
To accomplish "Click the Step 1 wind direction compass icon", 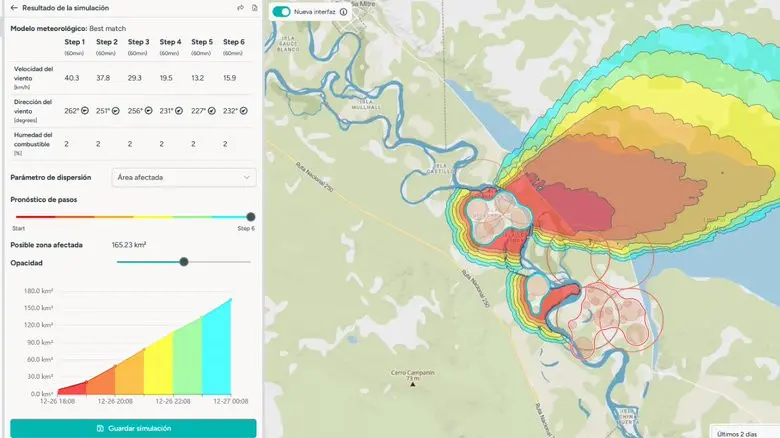I will (85, 111).
